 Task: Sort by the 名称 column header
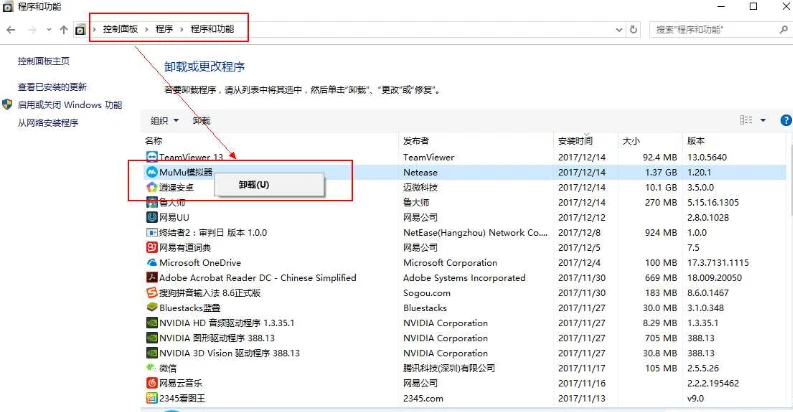click(x=270, y=141)
